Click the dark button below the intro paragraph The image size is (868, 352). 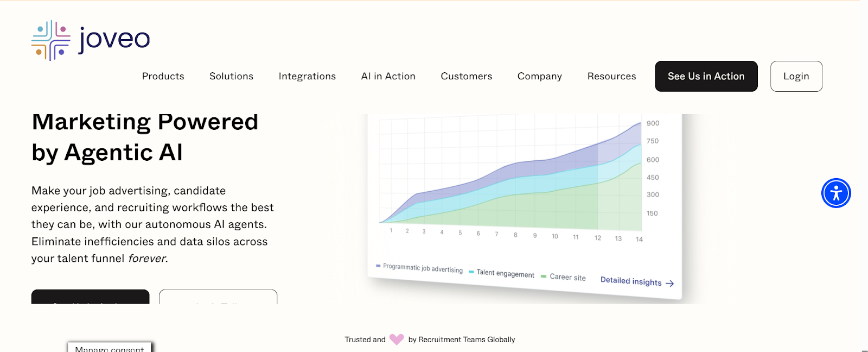(90, 297)
